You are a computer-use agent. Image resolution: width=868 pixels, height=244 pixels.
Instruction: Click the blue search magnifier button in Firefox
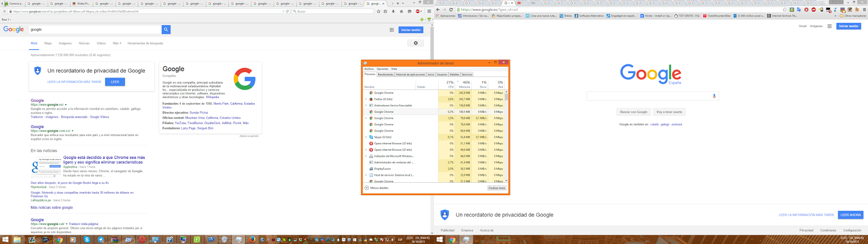pyautogui.click(x=166, y=29)
